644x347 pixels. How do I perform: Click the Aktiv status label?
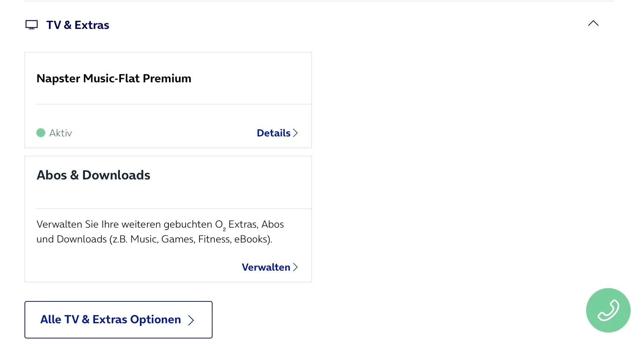[60, 133]
